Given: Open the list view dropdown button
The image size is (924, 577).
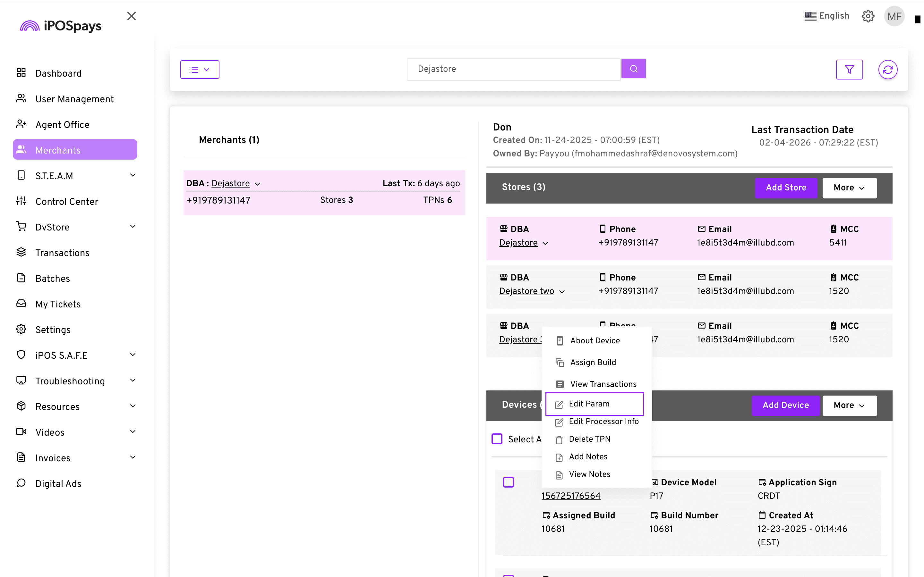Looking at the screenshot, I should pyautogui.click(x=200, y=70).
